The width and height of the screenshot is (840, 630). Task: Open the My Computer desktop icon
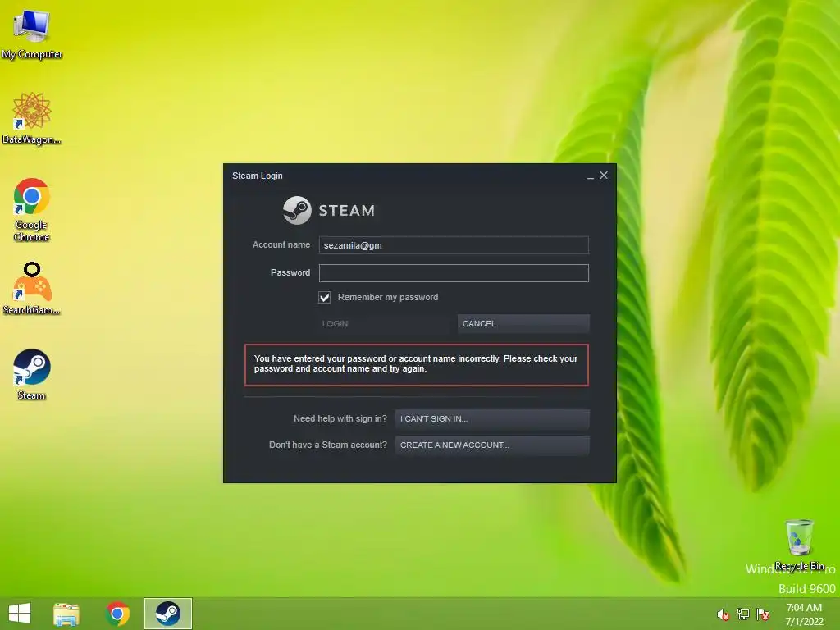[32, 33]
